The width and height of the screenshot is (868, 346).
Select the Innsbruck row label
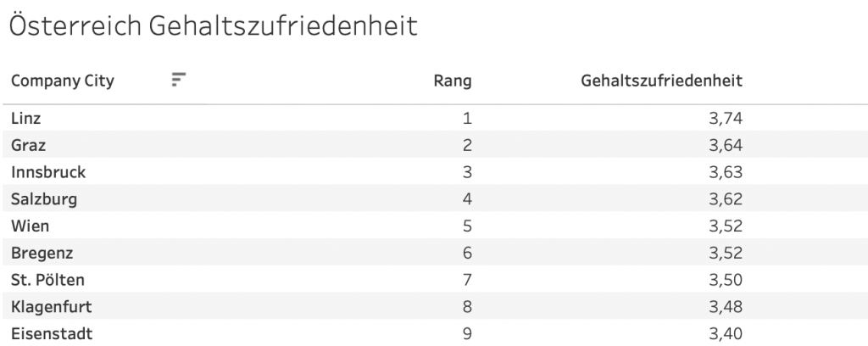click(48, 172)
